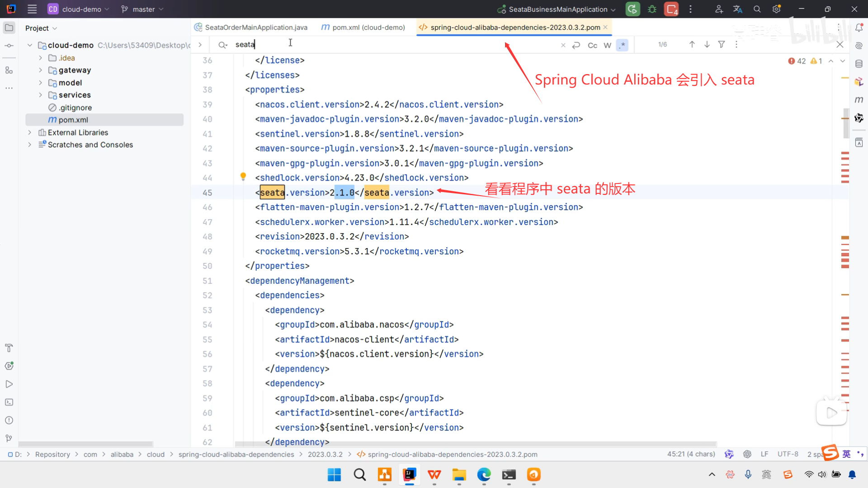Open the Terminal tool window
Viewport: 868px width, 488px height.
coord(9,402)
